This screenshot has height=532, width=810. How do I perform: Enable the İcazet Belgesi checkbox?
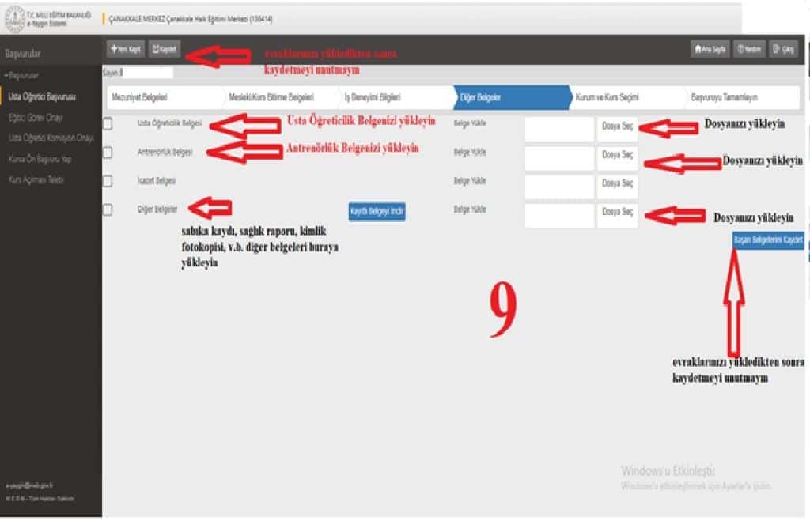point(108,181)
